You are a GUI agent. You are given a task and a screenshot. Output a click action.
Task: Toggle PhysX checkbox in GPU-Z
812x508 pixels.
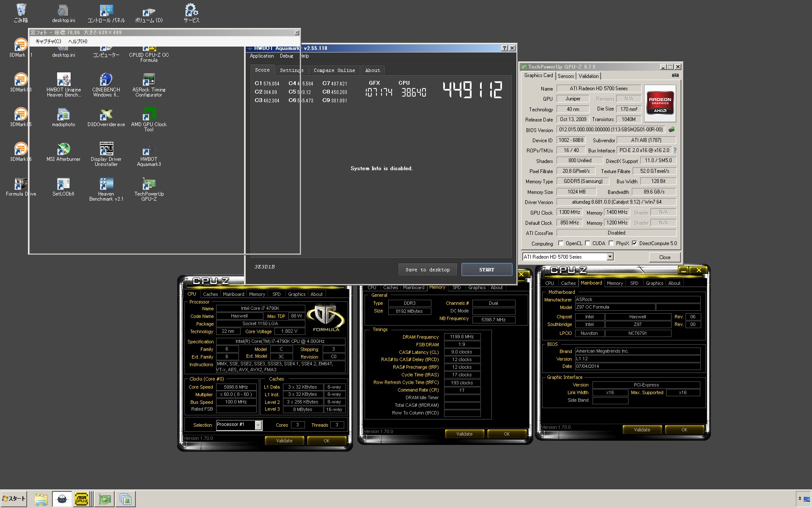(x=611, y=243)
